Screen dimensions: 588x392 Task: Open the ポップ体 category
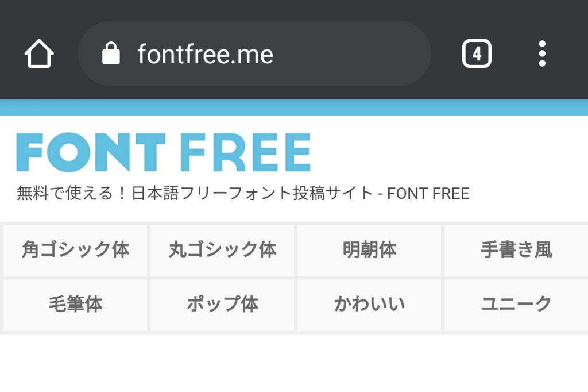tap(222, 304)
